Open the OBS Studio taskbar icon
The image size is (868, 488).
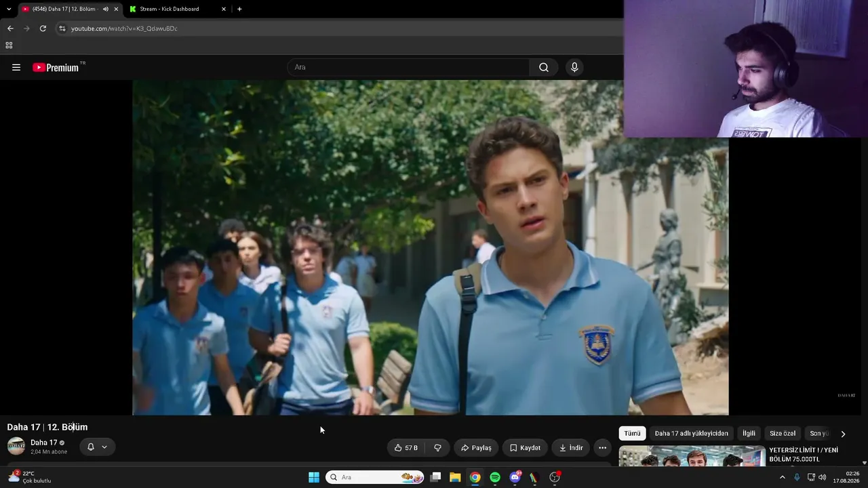[555, 477]
